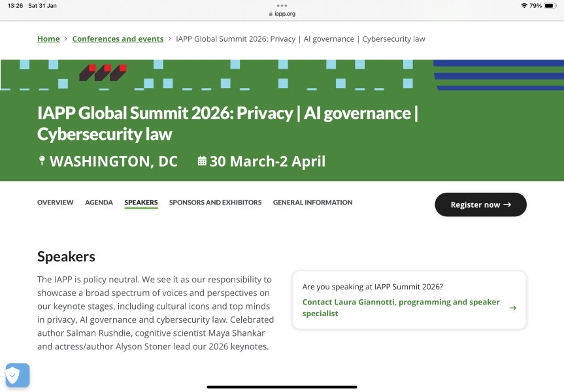Tap the lock icon beside iapp.org
This screenshot has height=392, width=564.
pyautogui.click(x=271, y=14)
